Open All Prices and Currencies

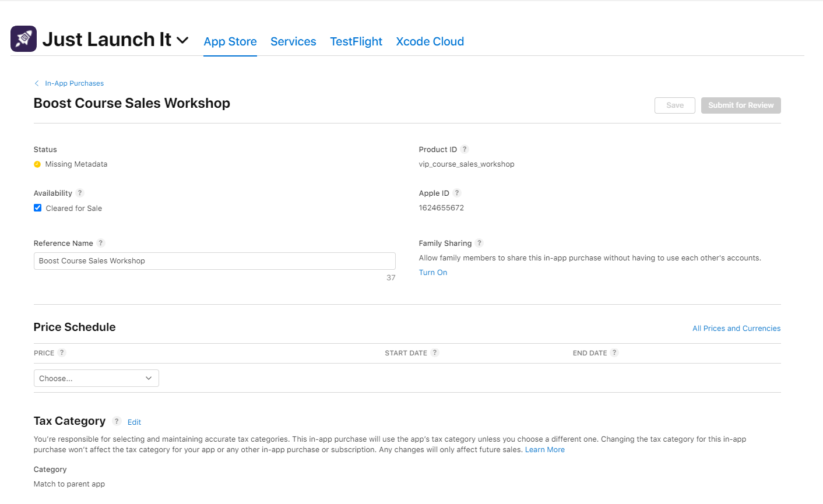[x=736, y=328]
